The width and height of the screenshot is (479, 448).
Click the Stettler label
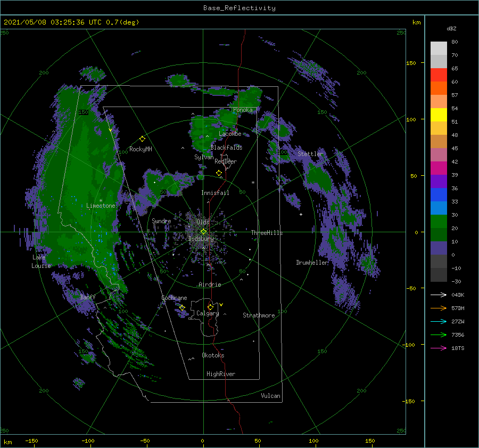310,154
